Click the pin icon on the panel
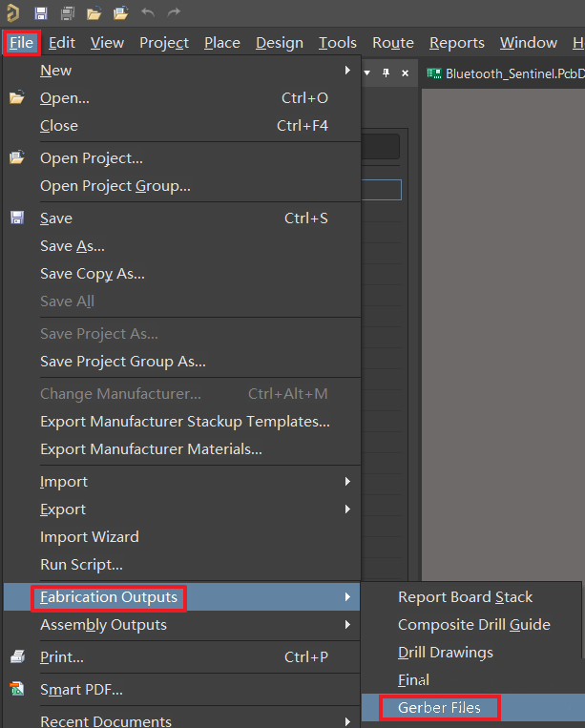Screen dimensions: 585x728 (x=386, y=73)
